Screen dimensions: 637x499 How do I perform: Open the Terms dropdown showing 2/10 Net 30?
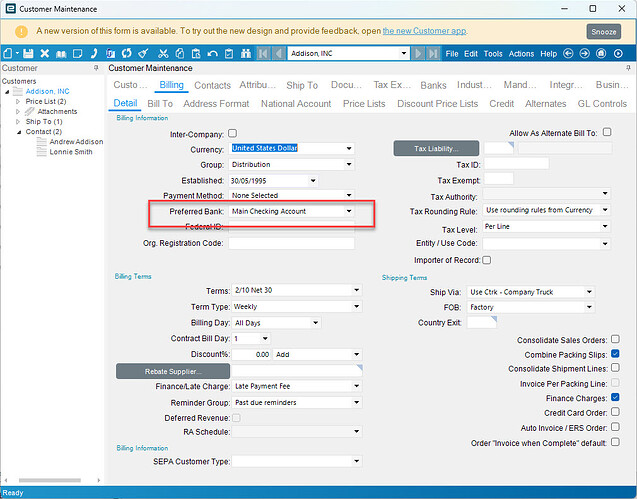coord(356,290)
